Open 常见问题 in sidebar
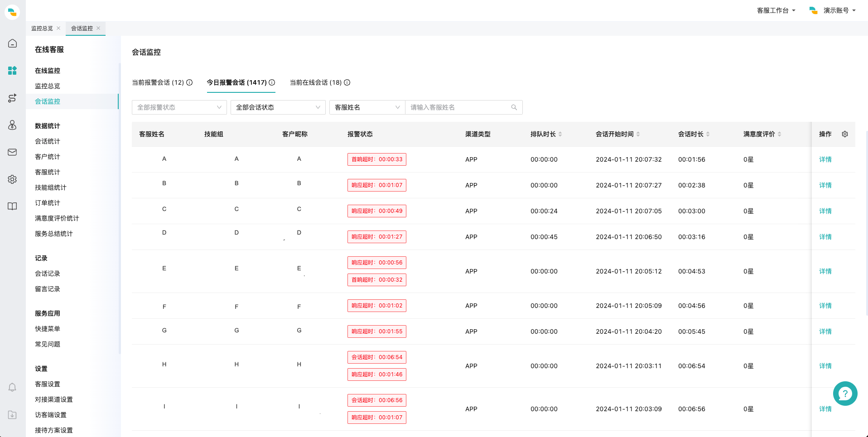This screenshot has width=868, height=437. click(48, 344)
